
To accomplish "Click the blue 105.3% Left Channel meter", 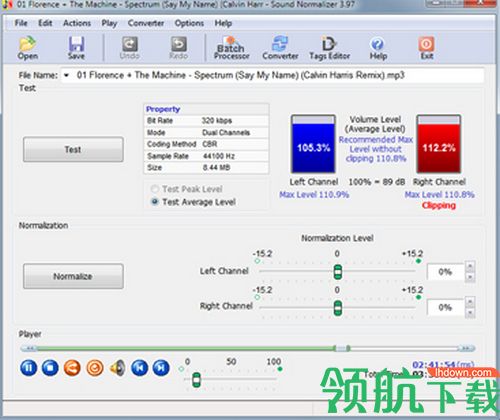I will tap(313, 144).
